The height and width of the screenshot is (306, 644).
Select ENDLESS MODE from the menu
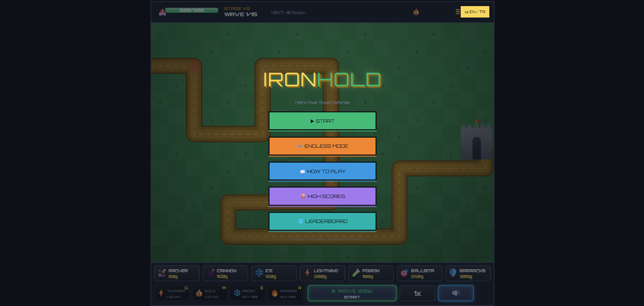(322, 146)
